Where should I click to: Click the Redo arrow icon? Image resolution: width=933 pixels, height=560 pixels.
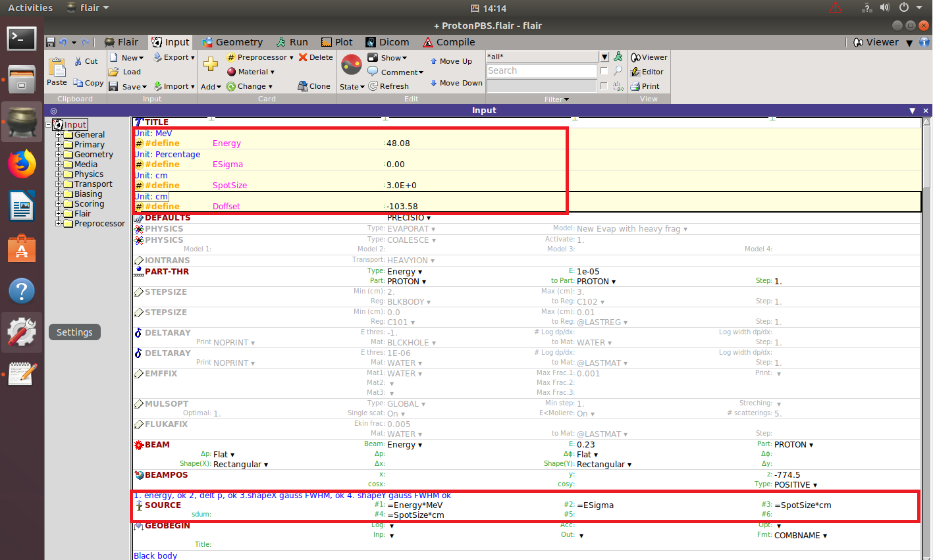pos(86,42)
